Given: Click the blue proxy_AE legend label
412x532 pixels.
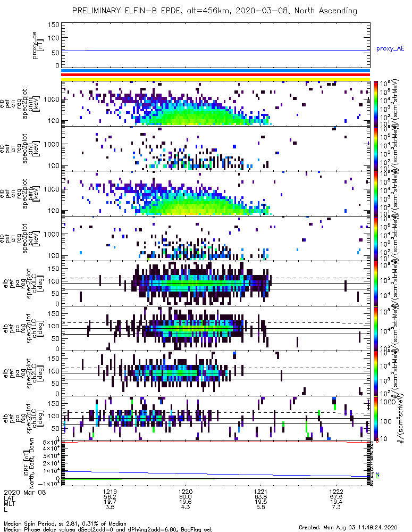Looking at the screenshot, I should click(x=390, y=48).
